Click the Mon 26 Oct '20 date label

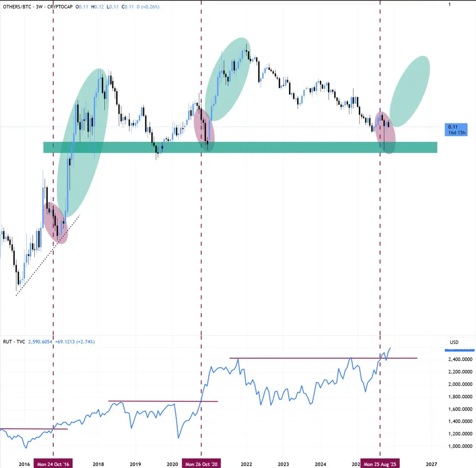pos(202,464)
